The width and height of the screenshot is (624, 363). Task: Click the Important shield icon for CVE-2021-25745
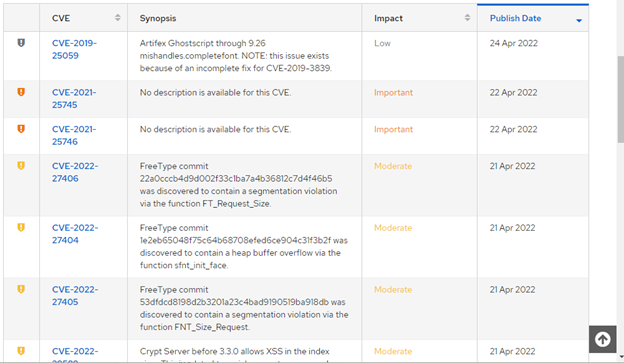click(21, 92)
